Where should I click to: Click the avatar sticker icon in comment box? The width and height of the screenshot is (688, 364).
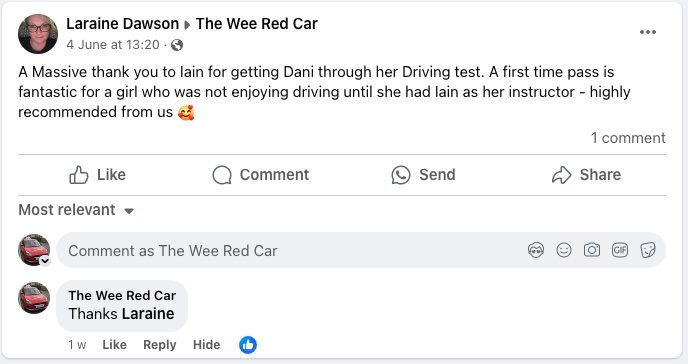coord(536,250)
